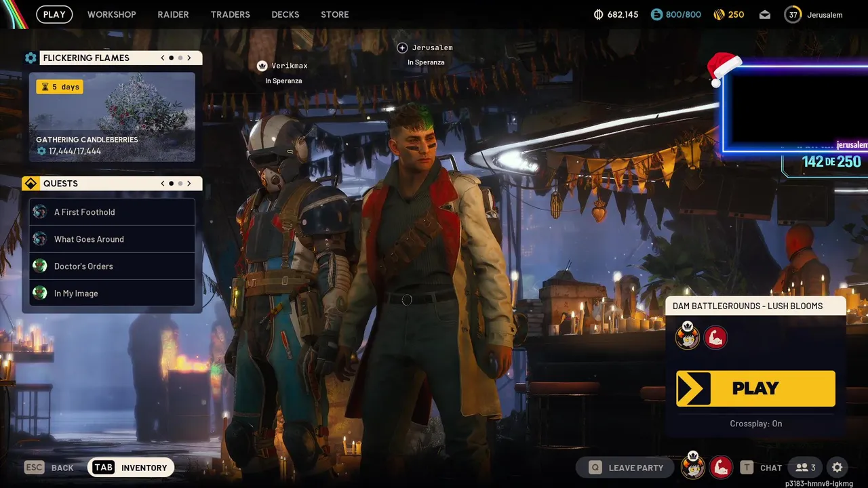The image size is (868, 488).
Task: Open the settings gear icon
Action: [837, 468]
